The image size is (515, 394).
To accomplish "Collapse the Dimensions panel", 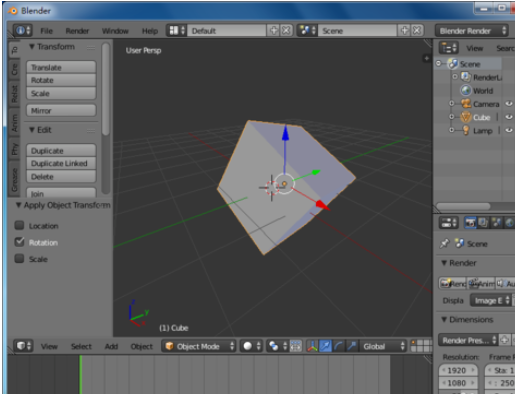I will click(x=444, y=319).
